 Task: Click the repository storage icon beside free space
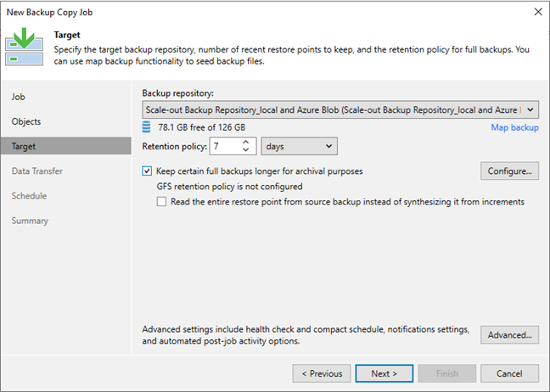pyautogui.click(x=146, y=127)
